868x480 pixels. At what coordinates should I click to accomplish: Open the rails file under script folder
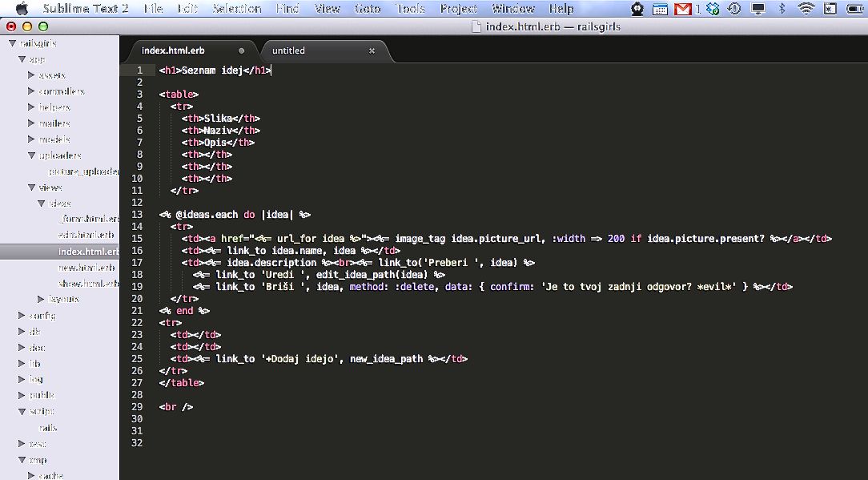(x=48, y=428)
